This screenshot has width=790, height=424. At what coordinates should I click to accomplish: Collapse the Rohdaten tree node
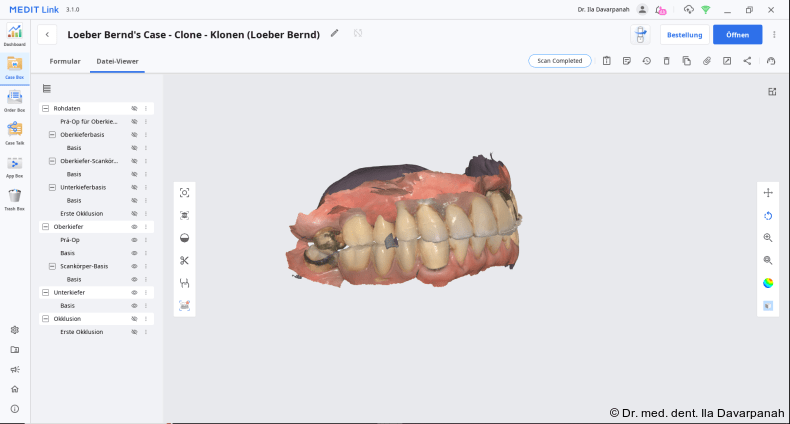tap(45, 108)
